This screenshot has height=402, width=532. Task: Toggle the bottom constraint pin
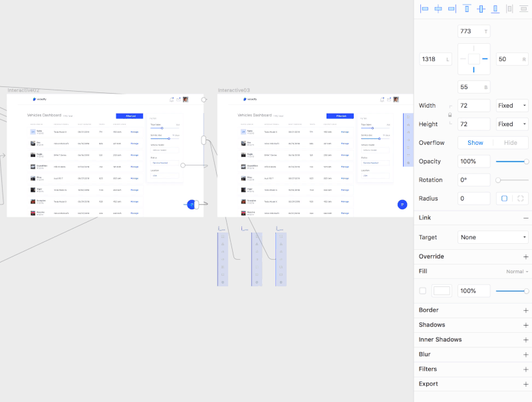point(473,70)
